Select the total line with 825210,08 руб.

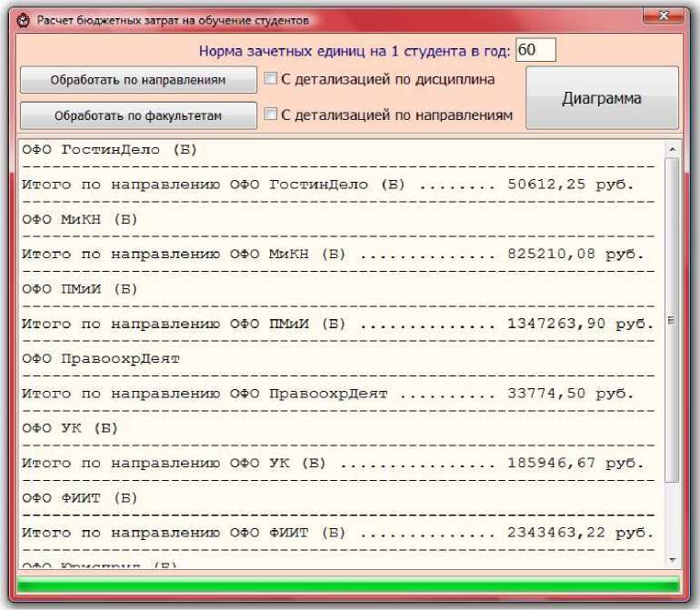pyautogui.click(x=333, y=255)
